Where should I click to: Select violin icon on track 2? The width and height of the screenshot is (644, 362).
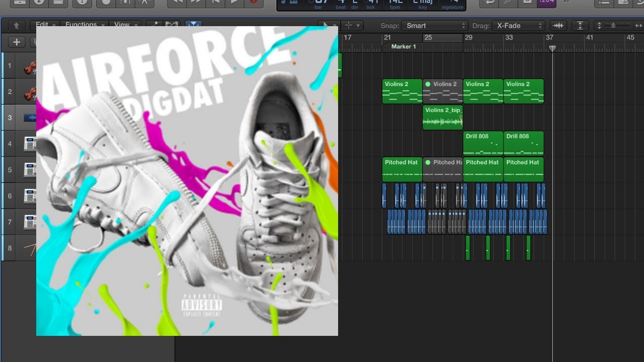point(30,93)
